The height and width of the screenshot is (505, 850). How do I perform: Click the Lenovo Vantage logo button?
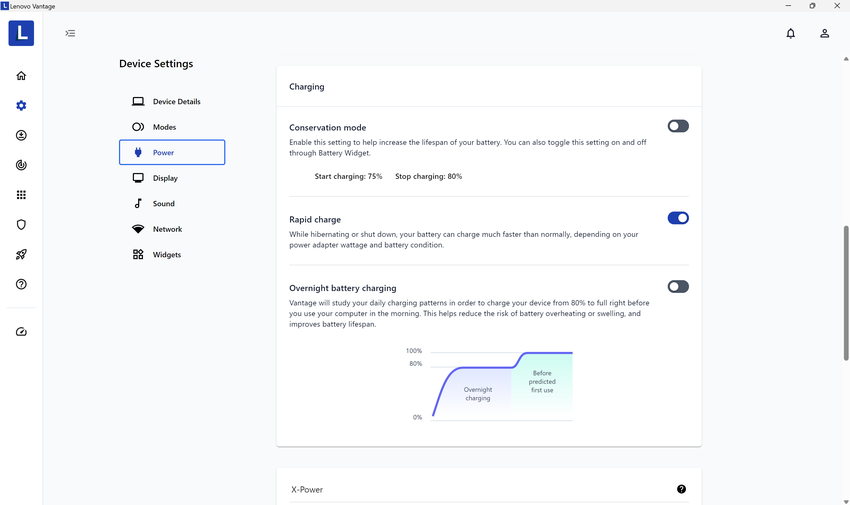[21, 33]
